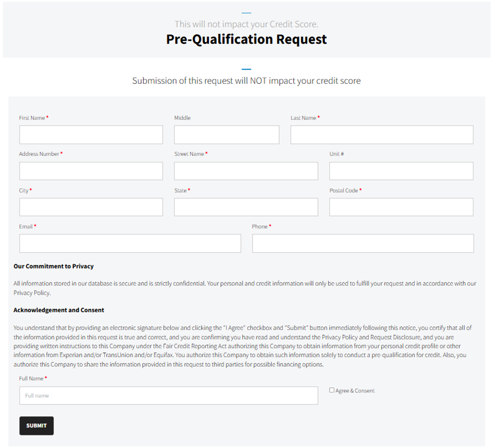Focus the Street Name text box

(x=246, y=171)
